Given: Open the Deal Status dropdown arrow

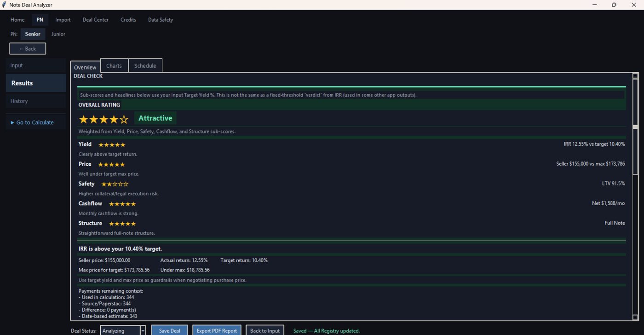Looking at the screenshot, I should (143, 330).
